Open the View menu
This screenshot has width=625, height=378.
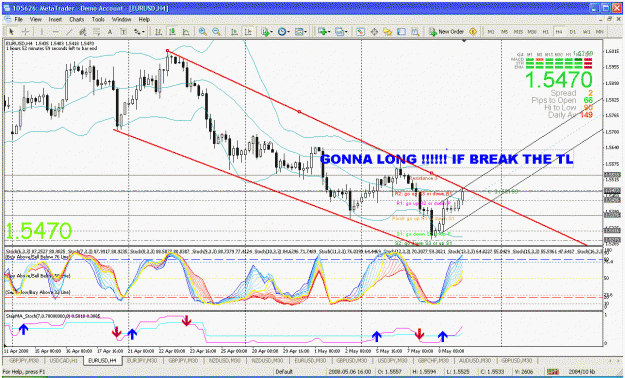coord(35,19)
